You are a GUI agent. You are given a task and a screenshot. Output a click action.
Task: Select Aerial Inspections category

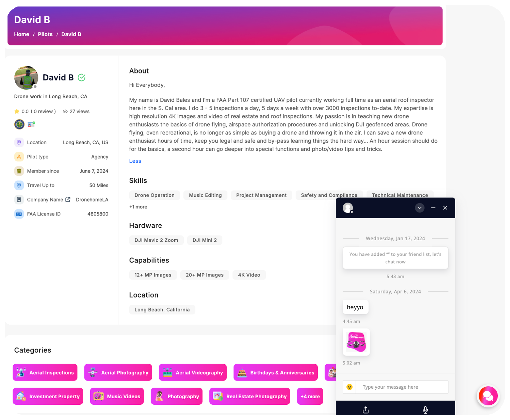pos(45,372)
